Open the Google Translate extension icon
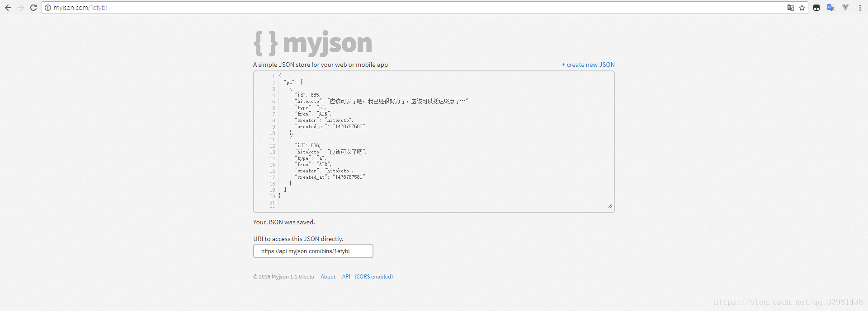This screenshot has height=311, width=868. (x=830, y=8)
